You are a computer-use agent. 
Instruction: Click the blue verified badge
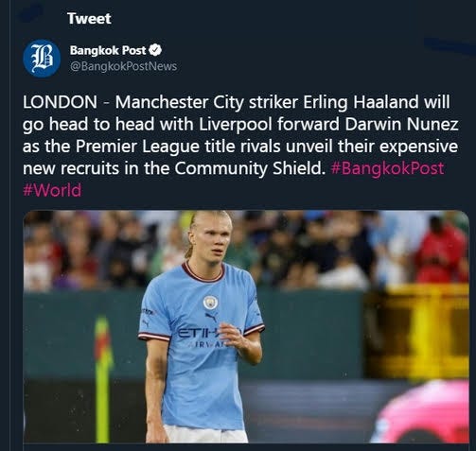tap(155, 50)
